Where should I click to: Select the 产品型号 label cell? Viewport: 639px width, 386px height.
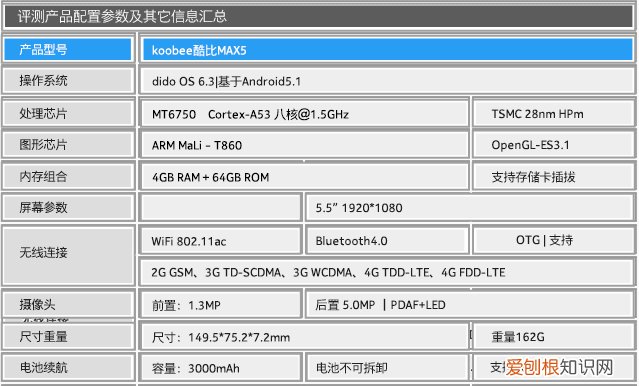68,49
